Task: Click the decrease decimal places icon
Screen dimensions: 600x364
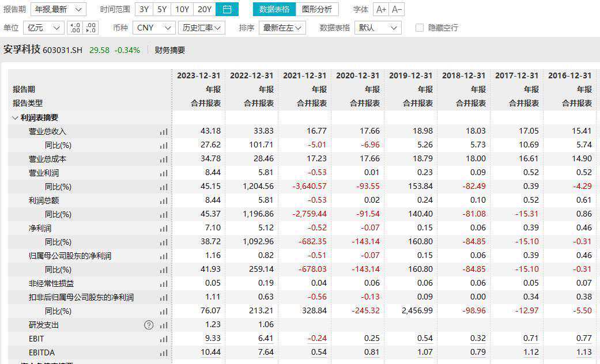Action: pyautogui.click(x=90, y=28)
